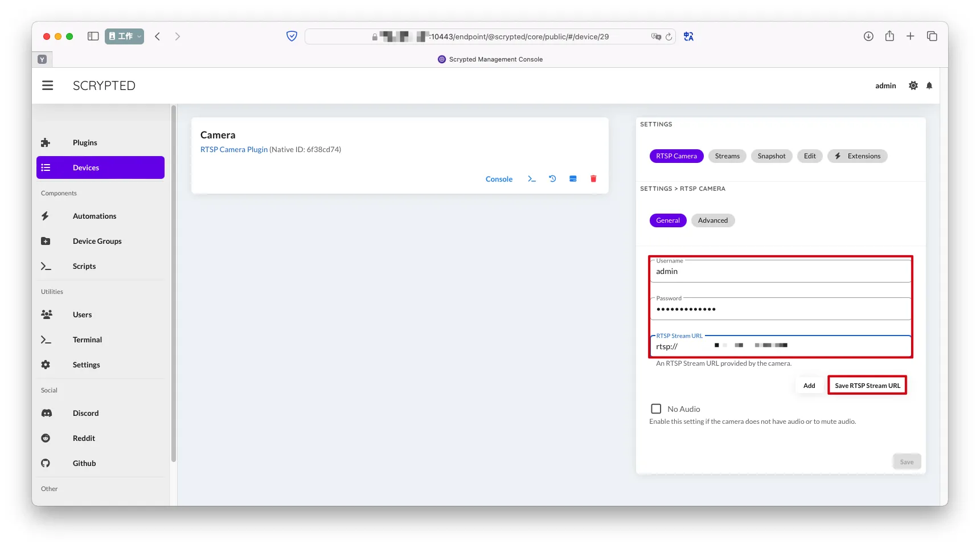Click the Scripts prompt icon
The image size is (980, 548).
click(x=46, y=266)
